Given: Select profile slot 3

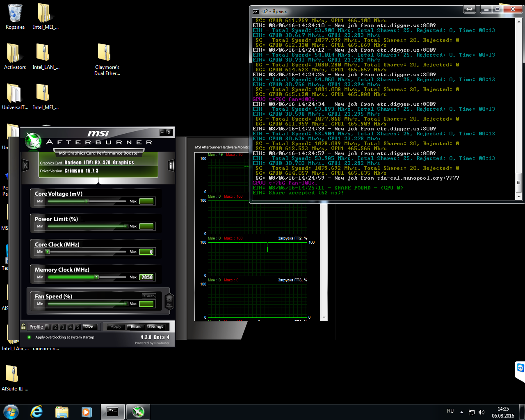Looking at the screenshot, I should coord(63,327).
